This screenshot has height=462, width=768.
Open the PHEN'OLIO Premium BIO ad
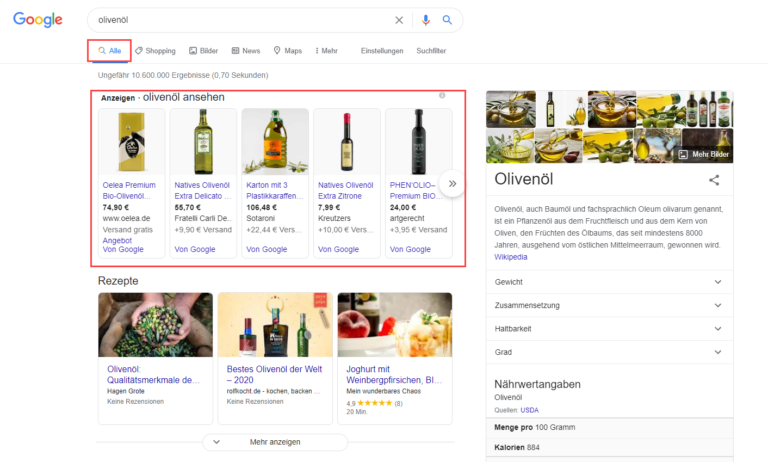[416, 191]
